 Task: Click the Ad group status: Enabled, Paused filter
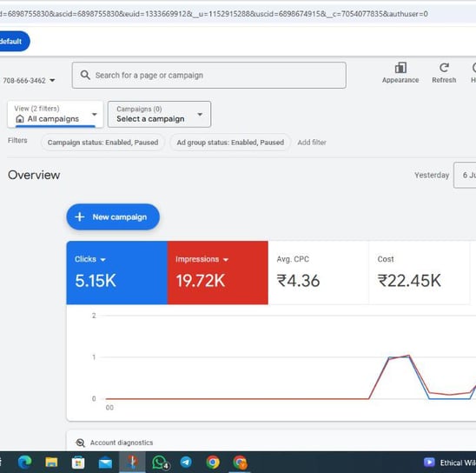(x=230, y=143)
